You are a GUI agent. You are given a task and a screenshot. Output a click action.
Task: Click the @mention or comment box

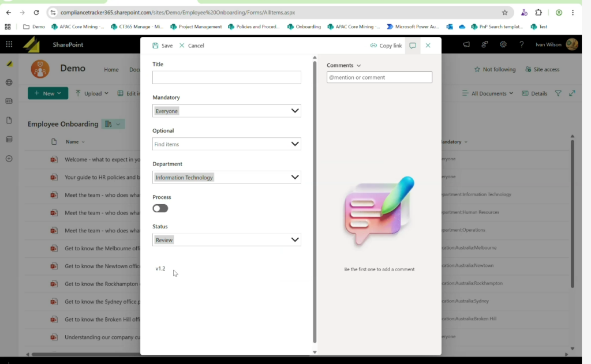(379, 77)
